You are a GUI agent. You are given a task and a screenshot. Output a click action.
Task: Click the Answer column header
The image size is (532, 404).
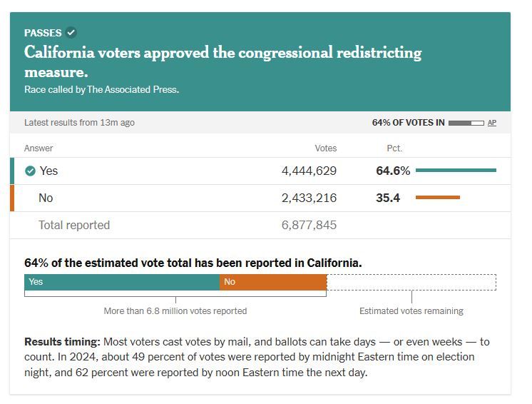(x=39, y=148)
